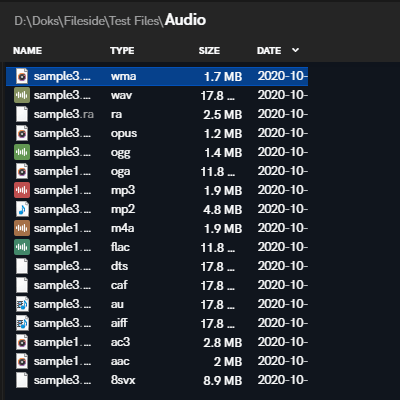Click the 2 MB size value
Viewport: 400px width, 400px height.
click(x=228, y=362)
